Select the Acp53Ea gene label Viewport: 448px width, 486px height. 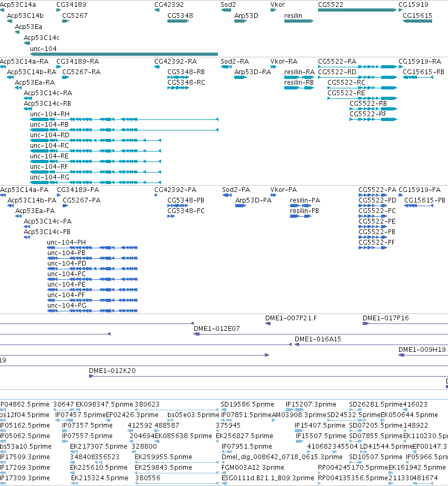coord(28,27)
